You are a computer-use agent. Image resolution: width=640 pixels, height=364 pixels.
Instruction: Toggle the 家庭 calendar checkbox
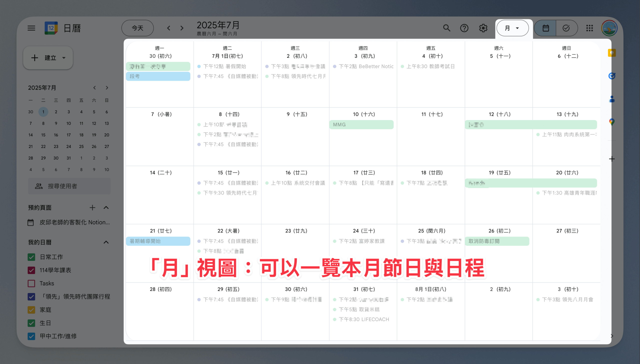pyautogui.click(x=31, y=310)
